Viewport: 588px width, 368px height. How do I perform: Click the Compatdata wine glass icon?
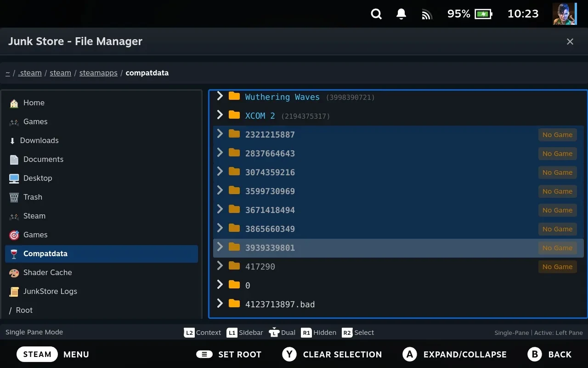14,254
